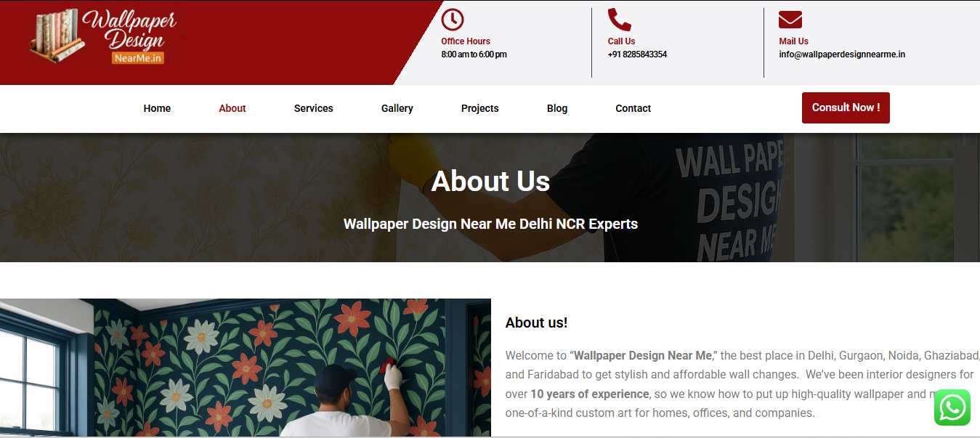Go to the Gallery page
The width and height of the screenshot is (980, 438).
pos(397,108)
